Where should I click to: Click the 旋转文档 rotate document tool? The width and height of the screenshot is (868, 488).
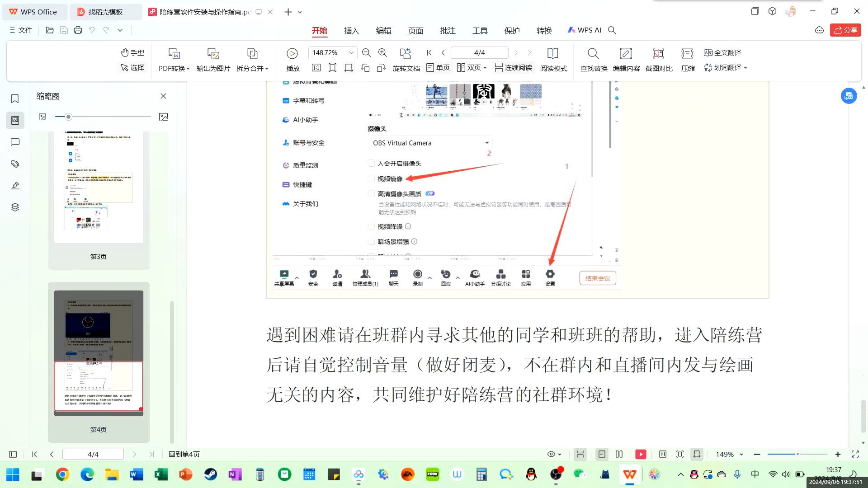(x=406, y=60)
